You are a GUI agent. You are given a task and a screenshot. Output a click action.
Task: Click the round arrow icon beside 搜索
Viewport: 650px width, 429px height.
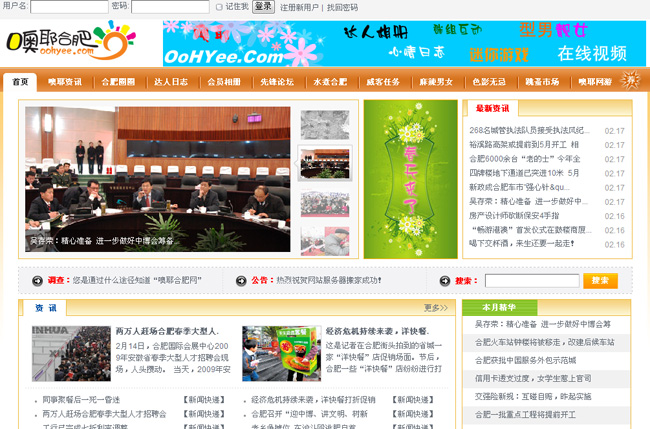click(x=445, y=281)
